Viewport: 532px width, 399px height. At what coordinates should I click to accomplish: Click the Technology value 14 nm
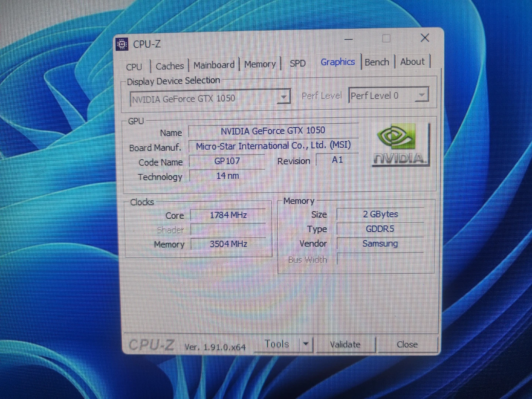pos(227,176)
